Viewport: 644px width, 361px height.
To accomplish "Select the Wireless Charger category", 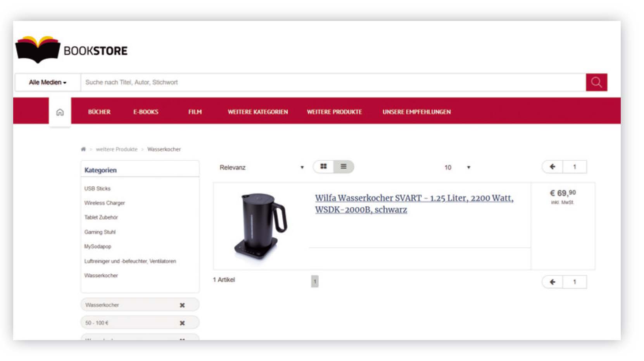I will (105, 203).
